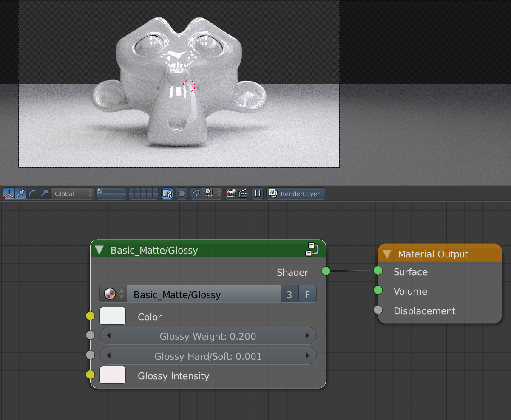
Task: Click the Glossy Hard/Soft value field
Action: (x=208, y=356)
